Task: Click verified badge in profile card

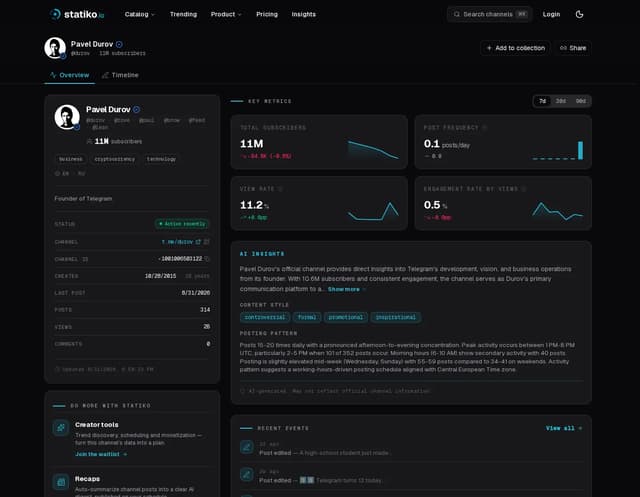Action: (x=136, y=109)
